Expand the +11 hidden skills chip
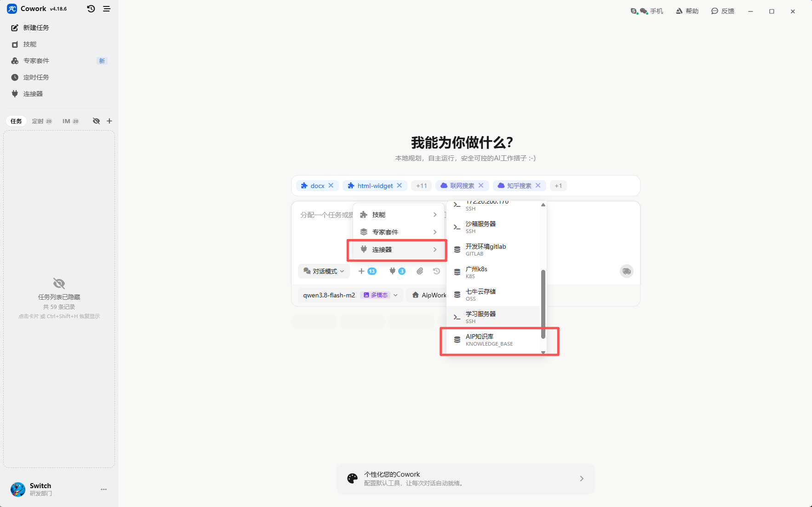 point(422,186)
